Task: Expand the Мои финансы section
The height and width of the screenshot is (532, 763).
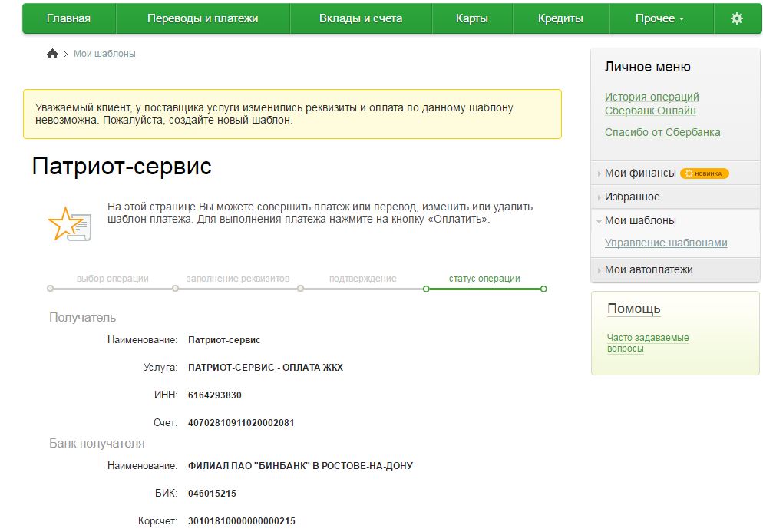Action: (639, 173)
